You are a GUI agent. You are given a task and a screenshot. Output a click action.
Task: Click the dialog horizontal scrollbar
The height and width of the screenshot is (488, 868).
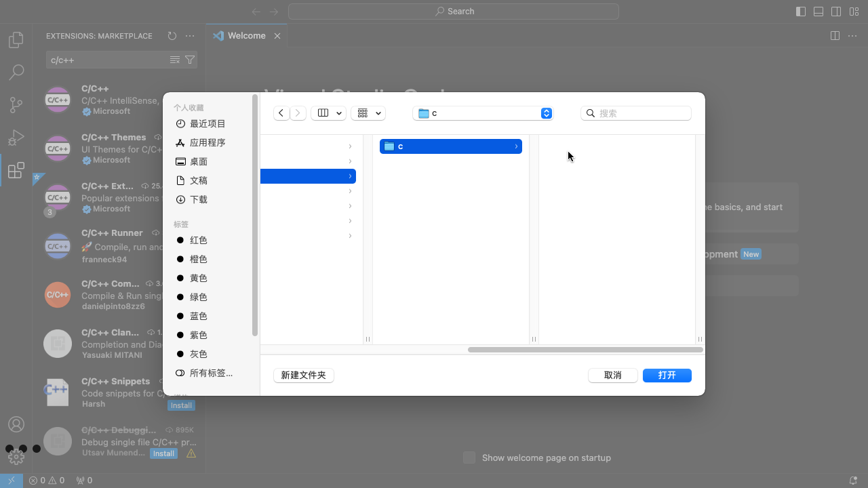pyautogui.click(x=585, y=350)
